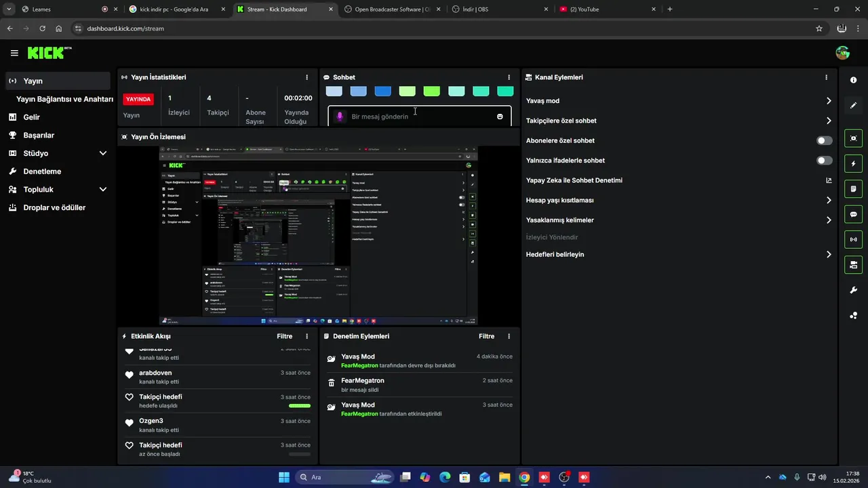Select Yayın in the left sidebar
The width and height of the screenshot is (868, 488).
click(x=58, y=81)
